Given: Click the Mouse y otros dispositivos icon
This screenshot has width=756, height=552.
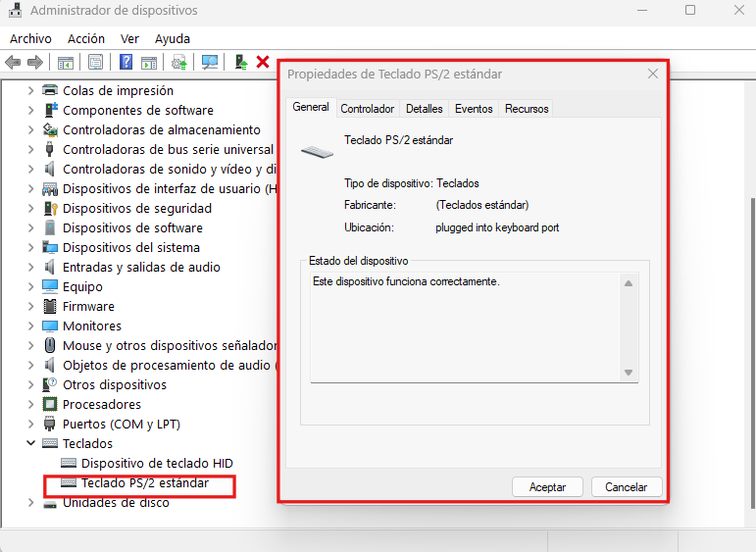Looking at the screenshot, I should [50, 345].
